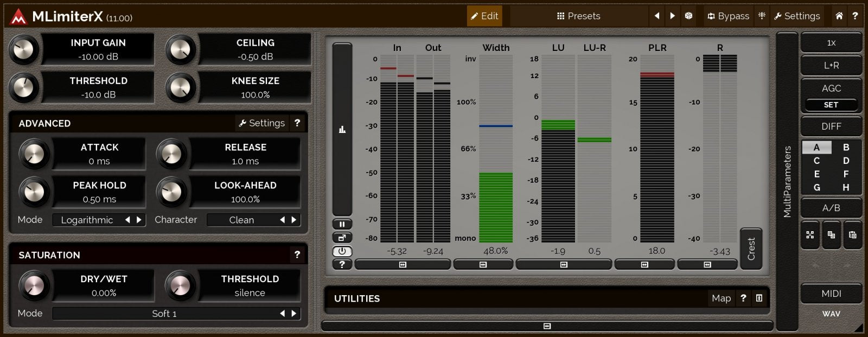Viewport: 868px width, 337px height.
Task: Click the randomize dice icon near Presets
Action: click(x=688, y=16)
